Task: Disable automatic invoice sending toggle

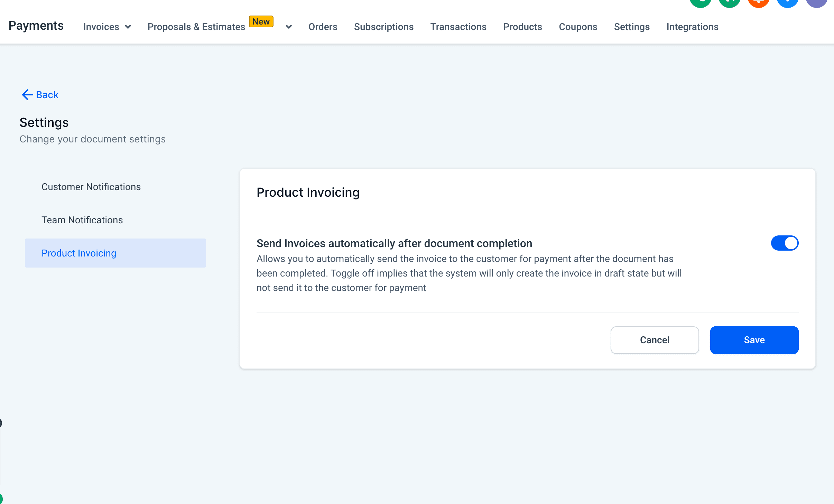Action: [785, 243]
